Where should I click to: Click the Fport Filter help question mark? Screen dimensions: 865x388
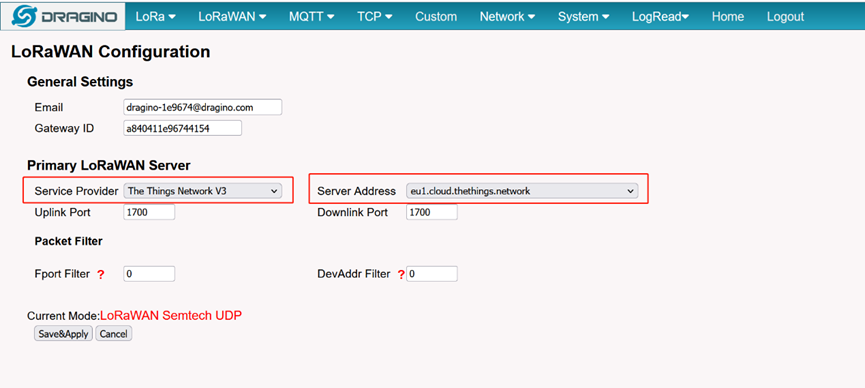click(100, 274)
